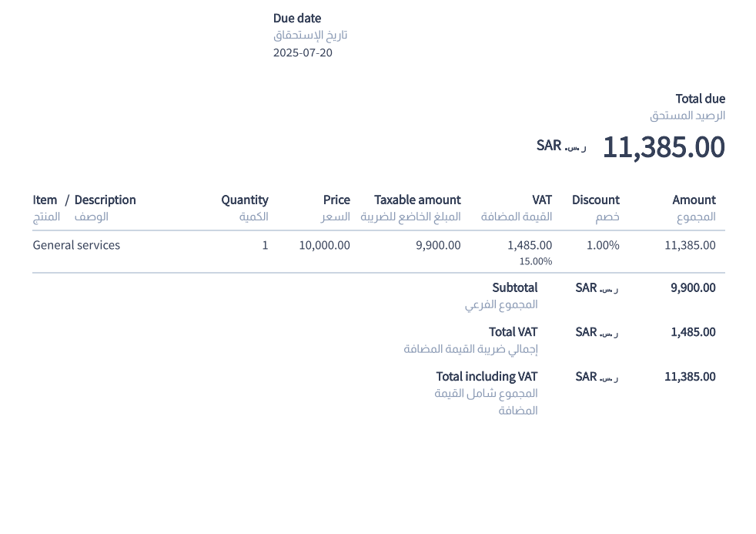Click the Total due heading

pyautogui.click(x=700, y=99)
